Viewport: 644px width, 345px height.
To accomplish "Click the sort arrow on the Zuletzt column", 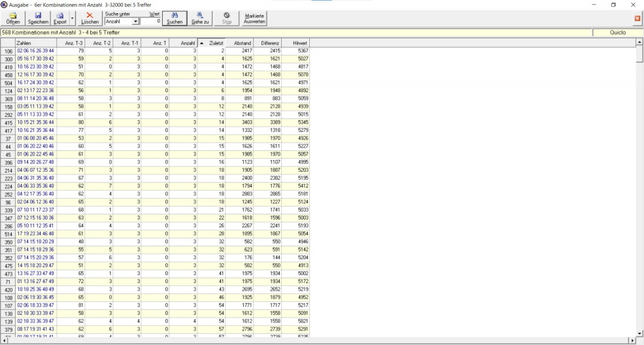I will coord(202,43).
